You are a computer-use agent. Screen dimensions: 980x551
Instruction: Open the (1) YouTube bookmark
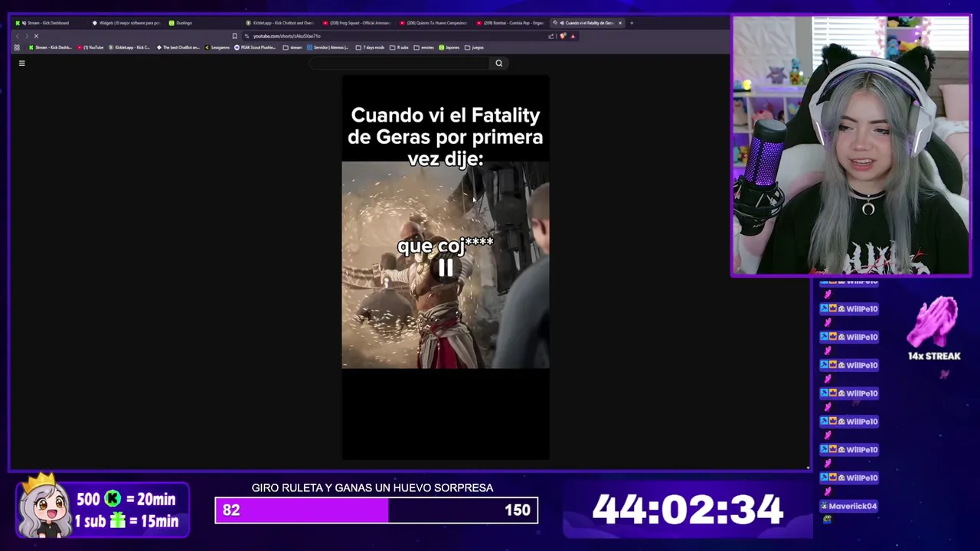click(90, 47)
